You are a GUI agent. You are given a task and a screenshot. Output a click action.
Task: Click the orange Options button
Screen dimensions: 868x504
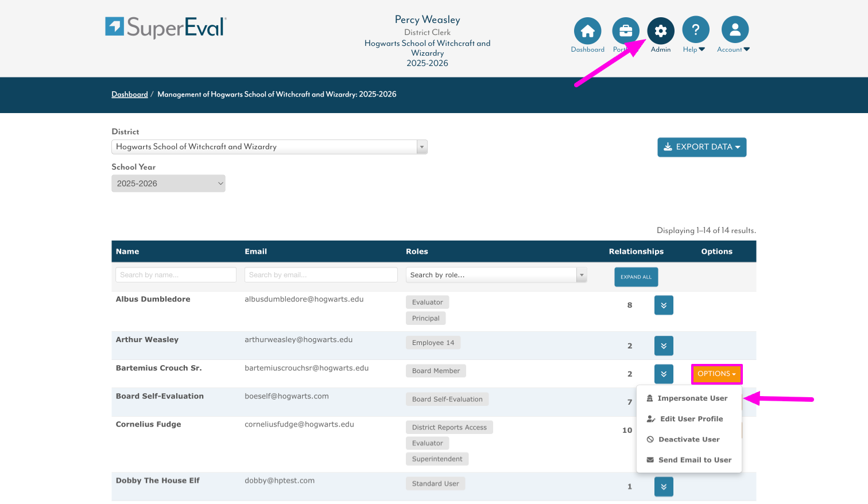click(716, 374)
